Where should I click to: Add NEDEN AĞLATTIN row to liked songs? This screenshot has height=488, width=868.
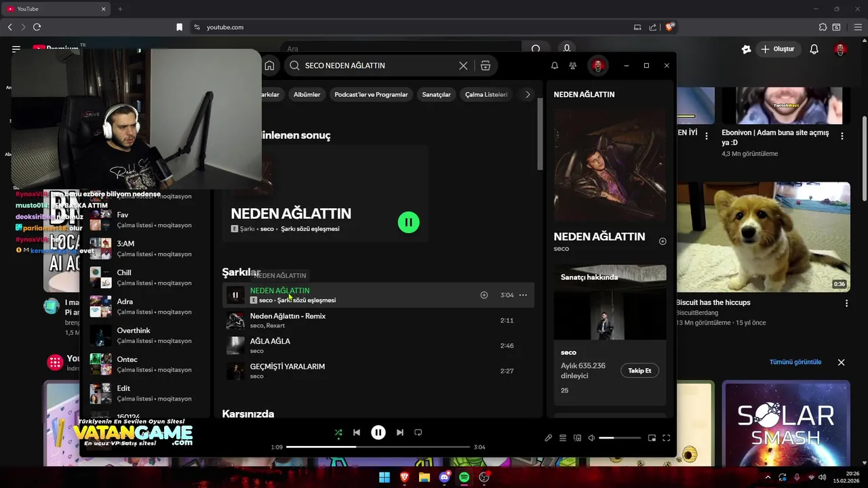click(x=484, y=295)
